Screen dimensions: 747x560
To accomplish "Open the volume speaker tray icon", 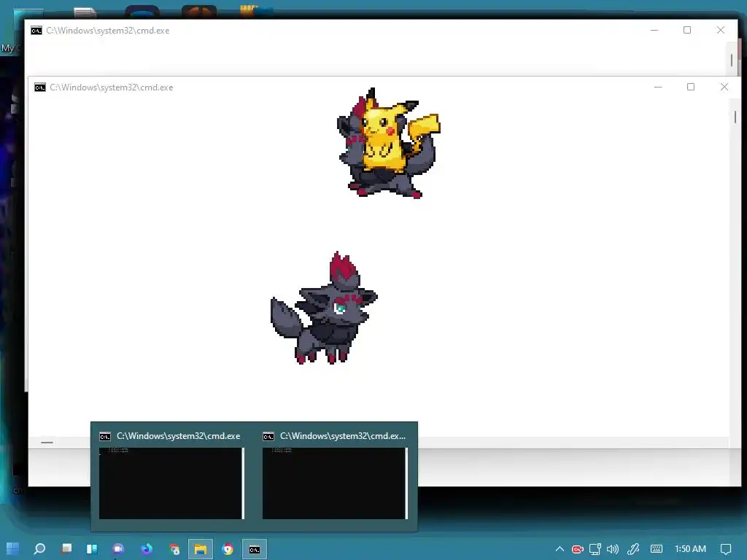I will (613, 549).
